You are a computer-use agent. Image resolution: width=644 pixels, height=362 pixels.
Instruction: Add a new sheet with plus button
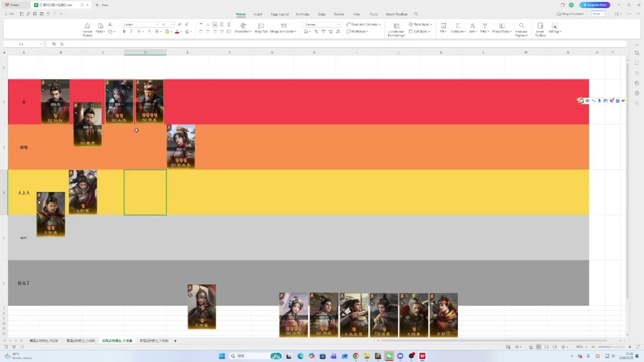coord(175,341)
